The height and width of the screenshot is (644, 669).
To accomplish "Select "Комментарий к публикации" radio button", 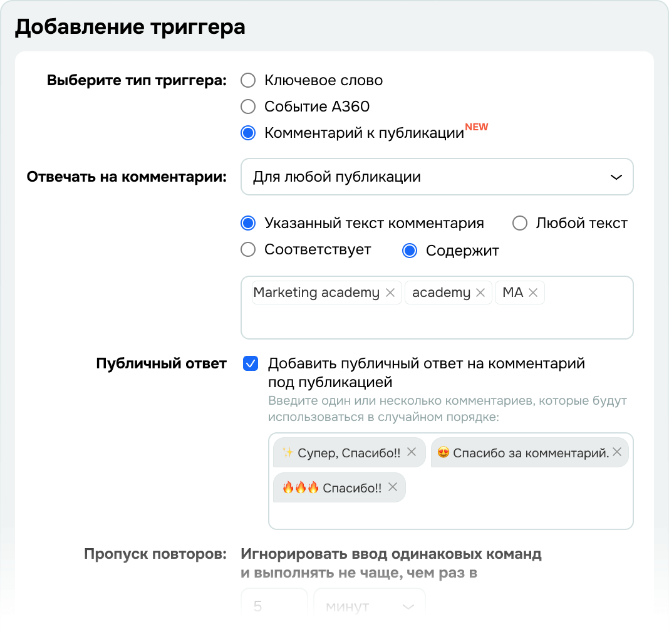I will 249,133.
